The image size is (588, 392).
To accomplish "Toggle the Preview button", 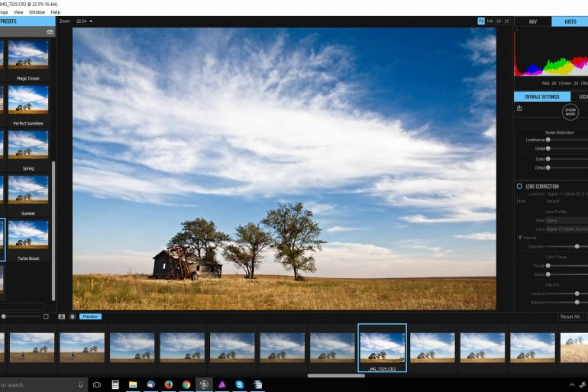I will (x=90, y=316).
